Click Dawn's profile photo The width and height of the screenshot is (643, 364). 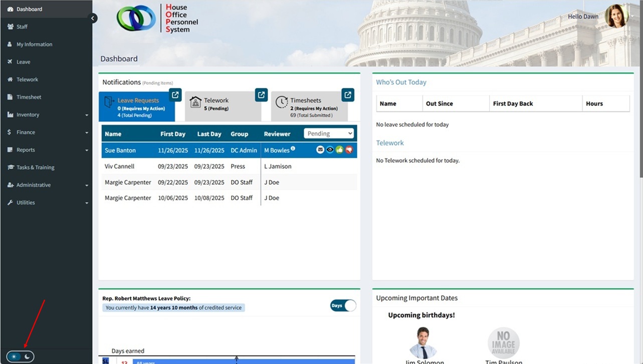pos(616,16)
